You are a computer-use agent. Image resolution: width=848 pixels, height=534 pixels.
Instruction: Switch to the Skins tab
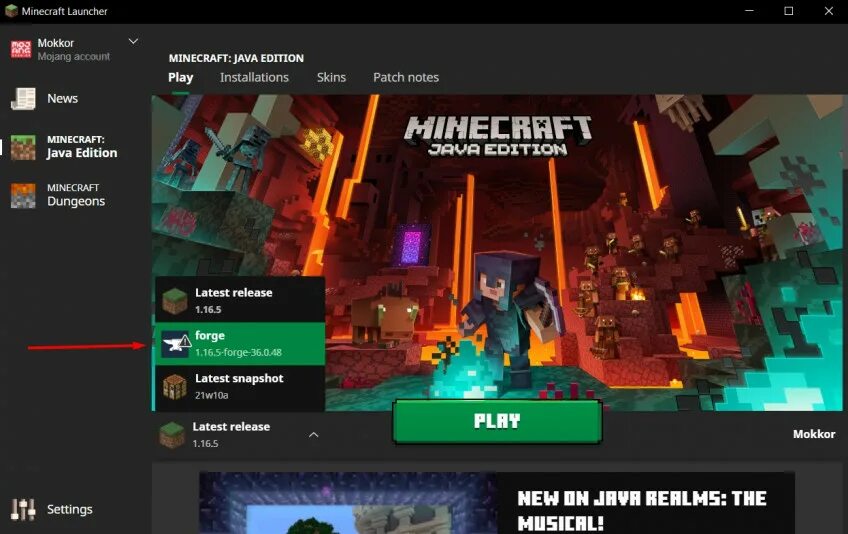332,77
